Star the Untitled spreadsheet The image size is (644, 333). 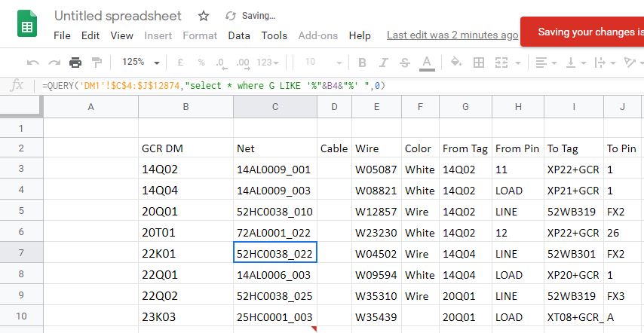(x=204, y=16)
